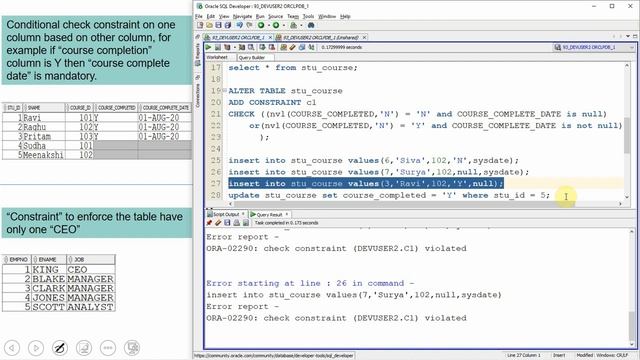The height and width of the screenshot is (360, 640).
Task: Open the Explain Plan dropdown arrow
Action: (x=235, y=47)
